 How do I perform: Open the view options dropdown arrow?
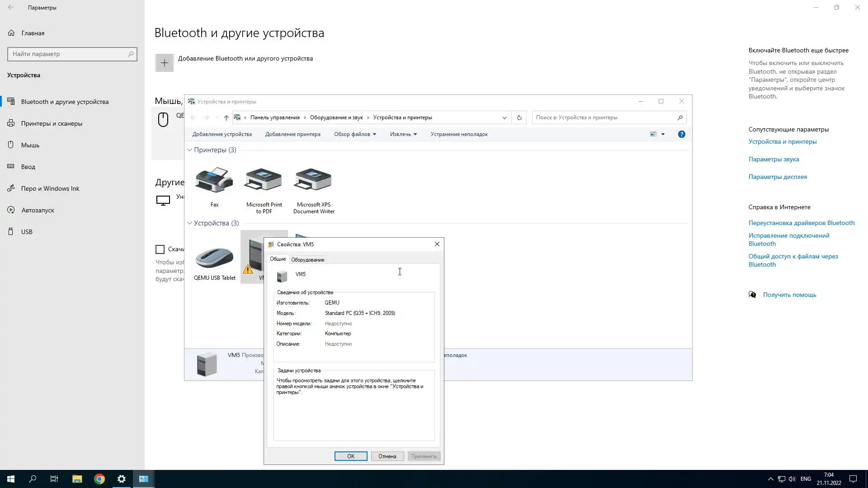pyautogui.click(x=663, y=134)
